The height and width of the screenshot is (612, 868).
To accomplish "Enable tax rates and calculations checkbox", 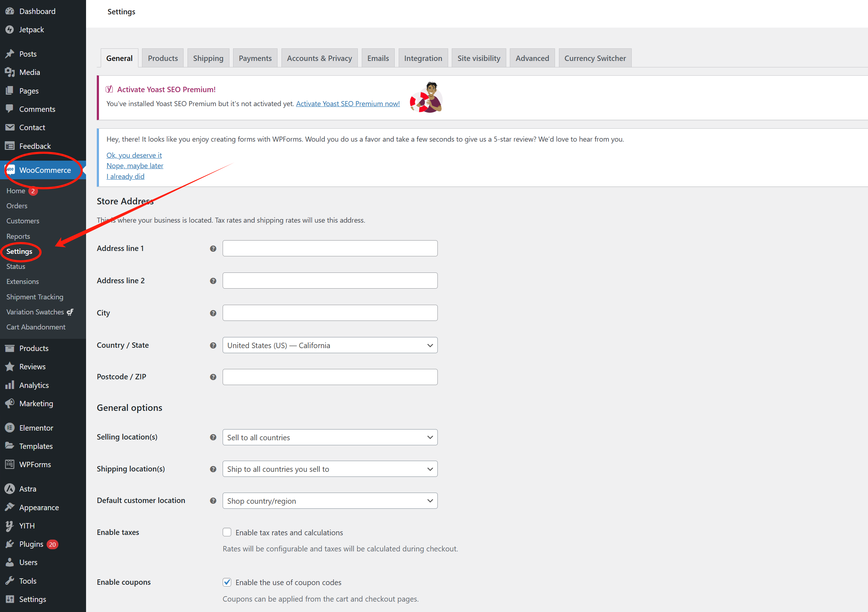I will tap(227, 532).
